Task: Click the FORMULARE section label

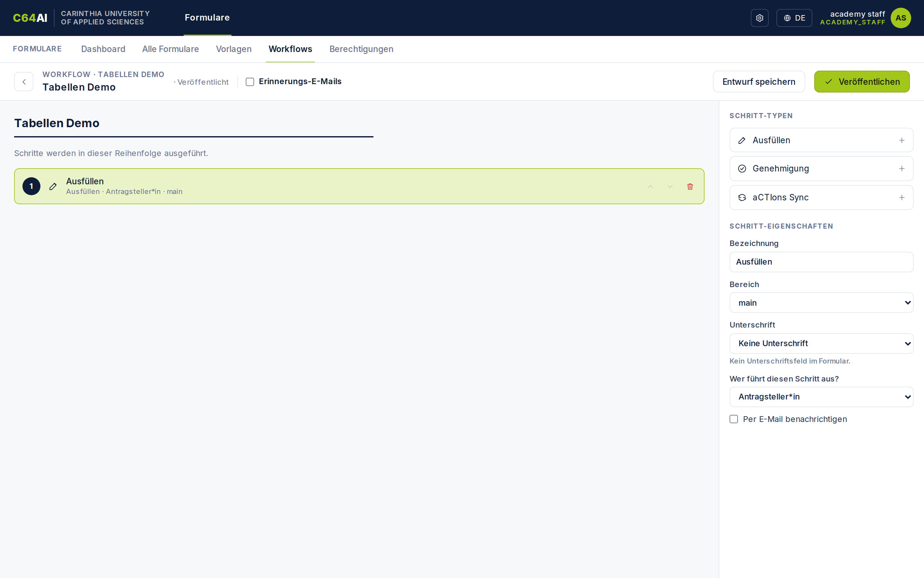Action: 38,49
